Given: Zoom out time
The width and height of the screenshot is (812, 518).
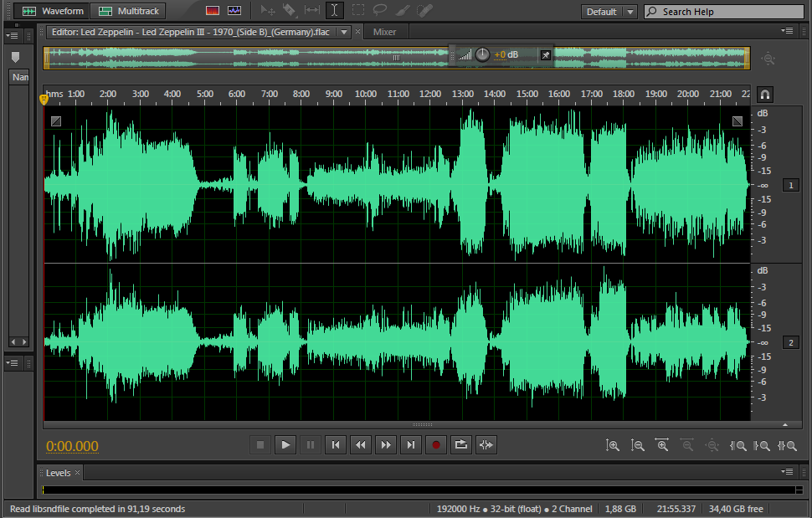Looking at the screenshot, I should (687, 445).
